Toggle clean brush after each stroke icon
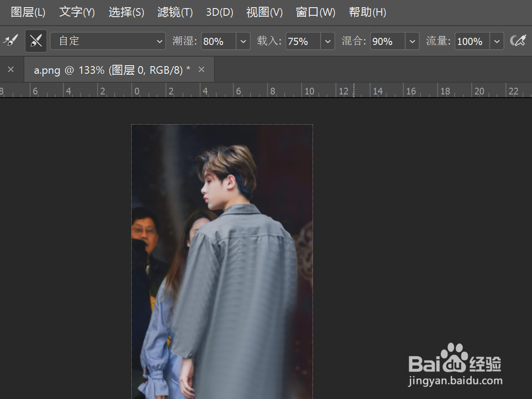This screenshot has height=399, width=532. click(x=36, y=41)
